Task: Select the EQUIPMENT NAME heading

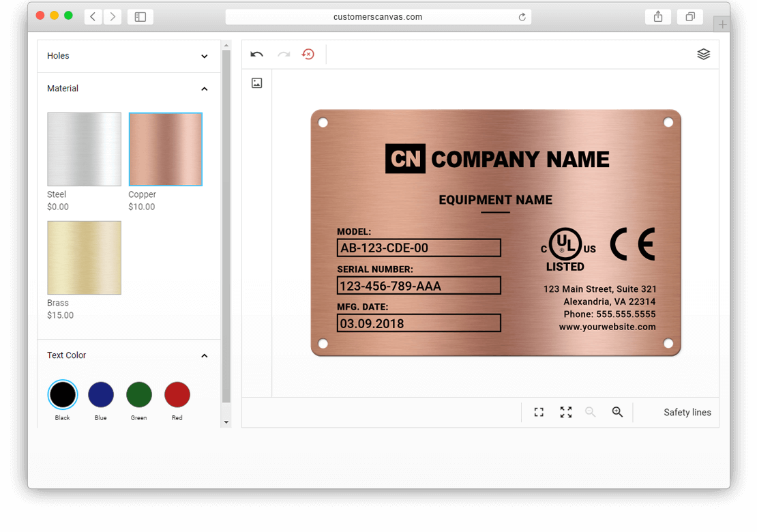Action: 495,200
